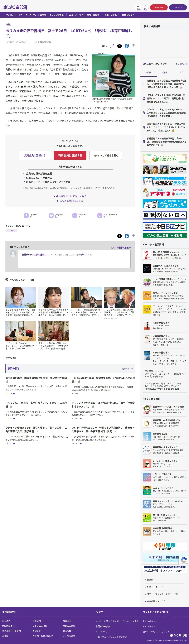Open 記事一覧 link in 静岡の新着
Viewport: 189px width, 644px height.
pyautogui.click(x=127, y=369)
